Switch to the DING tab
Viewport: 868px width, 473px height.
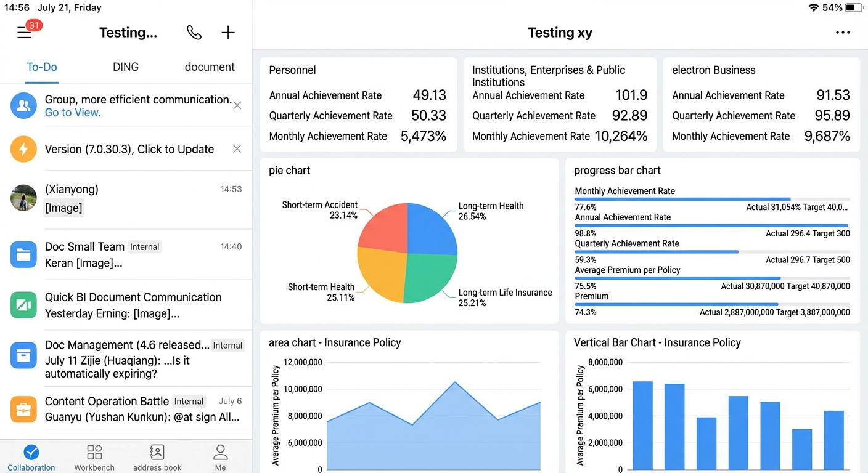point(126,67)
